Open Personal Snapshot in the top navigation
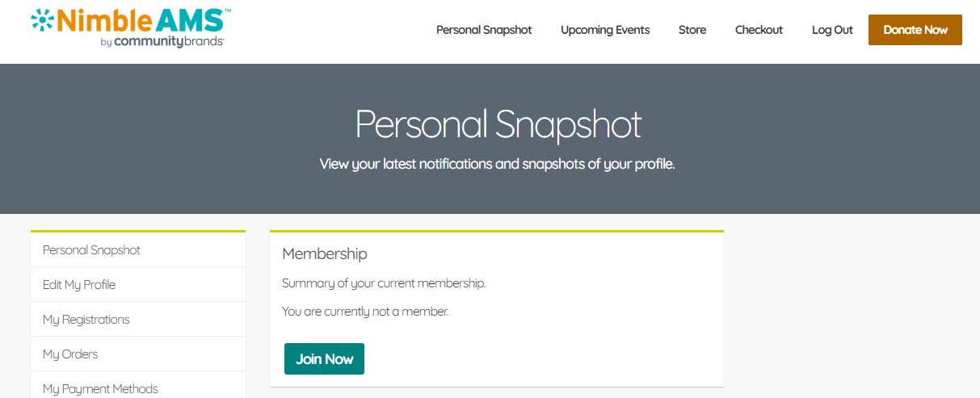This screenshot has width=980, height=398. (484, 30)
